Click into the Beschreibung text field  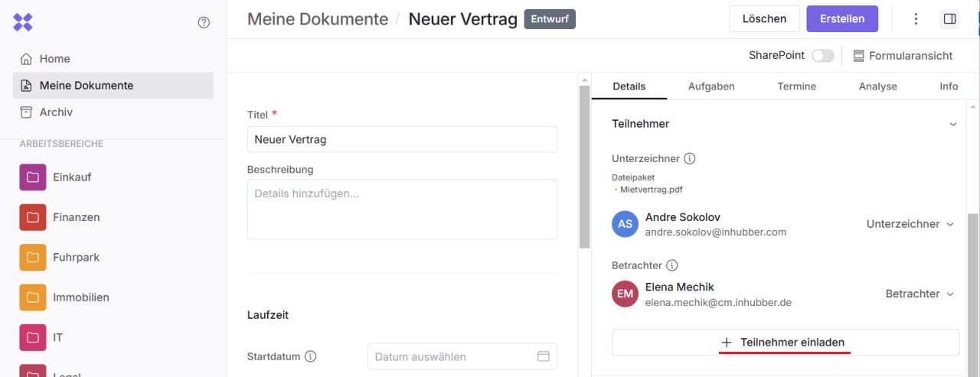402,209
